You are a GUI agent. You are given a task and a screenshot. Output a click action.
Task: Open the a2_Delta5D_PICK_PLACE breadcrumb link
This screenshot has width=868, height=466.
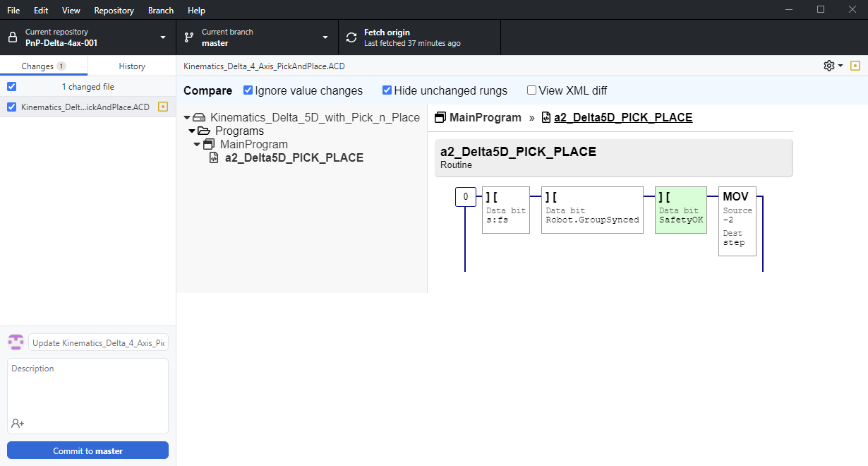pyautogui.click(x=623, y=116)
